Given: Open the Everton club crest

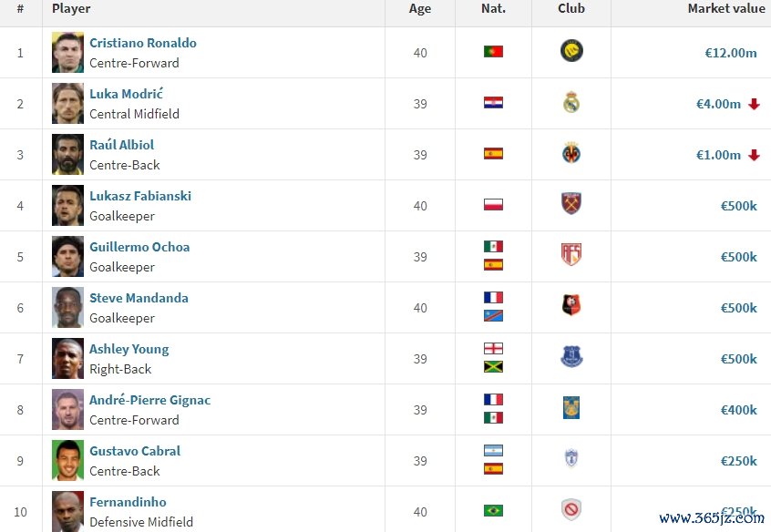Looking at the screenshot, I should (571, 357).
